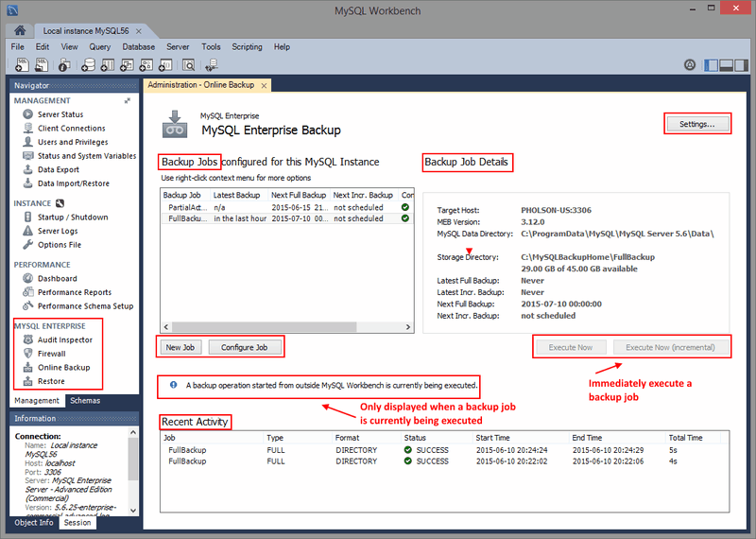Click the Server Logs warning icon
The width and height of the screenshot is (756, 539).
coord(28,231)
